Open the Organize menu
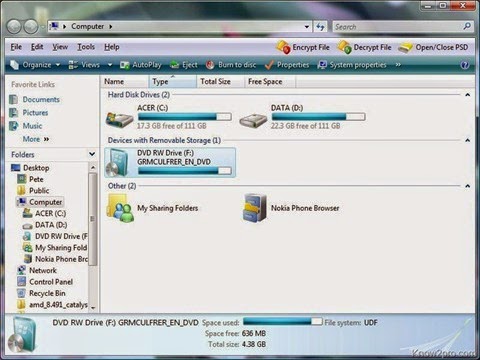The width and height of the screenshot is (480, 360). pos(35,65)
